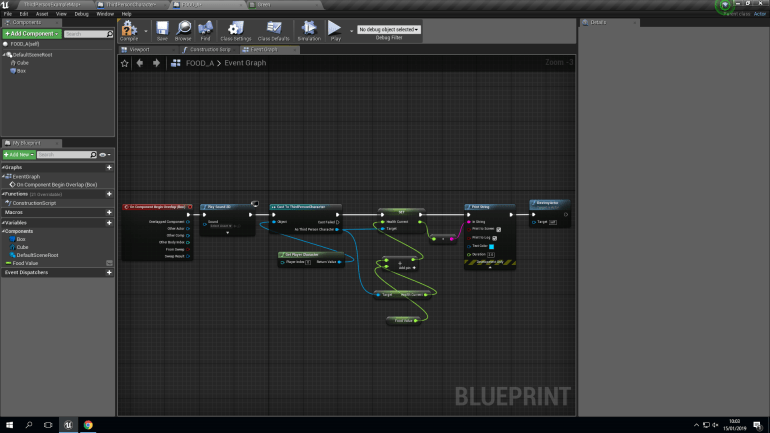This screenshot has height=433, width=770.
Task: Click the Components panel search magnifier
Action: point(110,34)
